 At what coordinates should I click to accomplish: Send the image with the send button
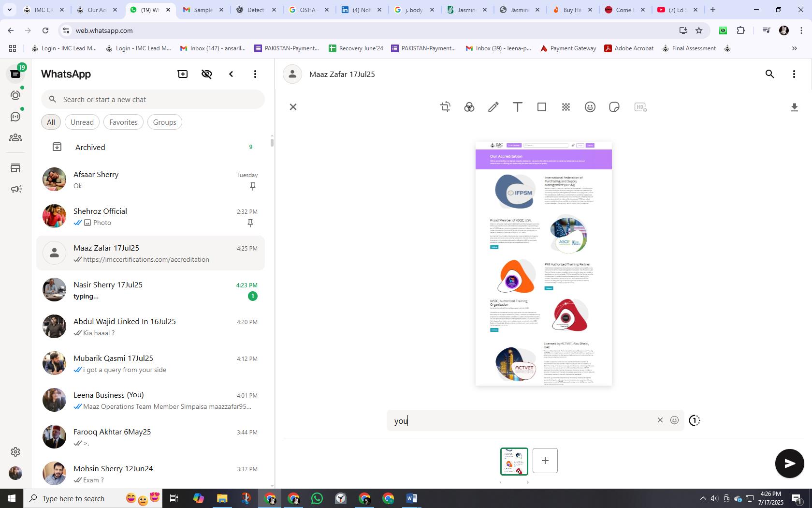tap(789, 463)
